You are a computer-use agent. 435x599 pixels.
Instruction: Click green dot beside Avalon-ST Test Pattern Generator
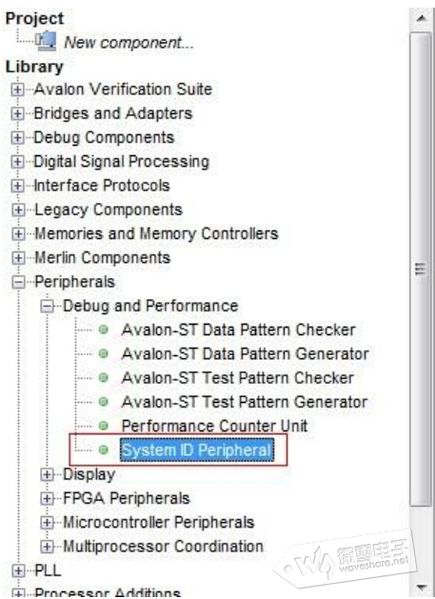[103, 402]
